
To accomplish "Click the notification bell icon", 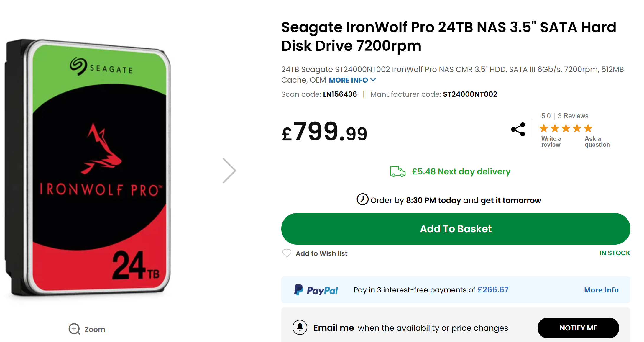I will pos(300,328).
